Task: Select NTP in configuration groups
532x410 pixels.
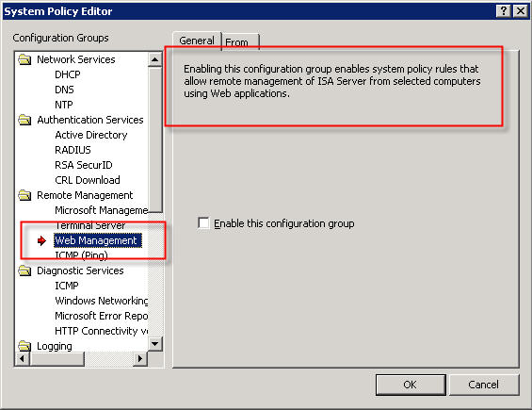Action: [x=64, y=105]
